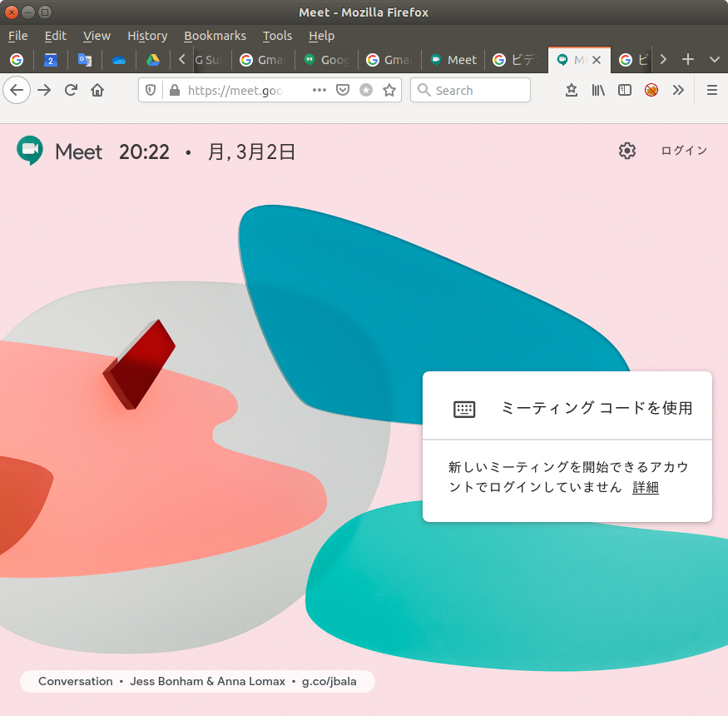The image size is (728, 716).
Task: Expand the list all tabs chevron
Action: (714, 59)
